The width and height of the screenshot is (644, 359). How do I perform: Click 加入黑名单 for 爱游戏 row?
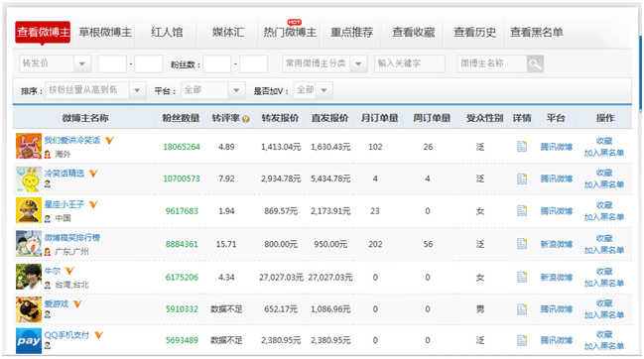(x=604, y=315)
